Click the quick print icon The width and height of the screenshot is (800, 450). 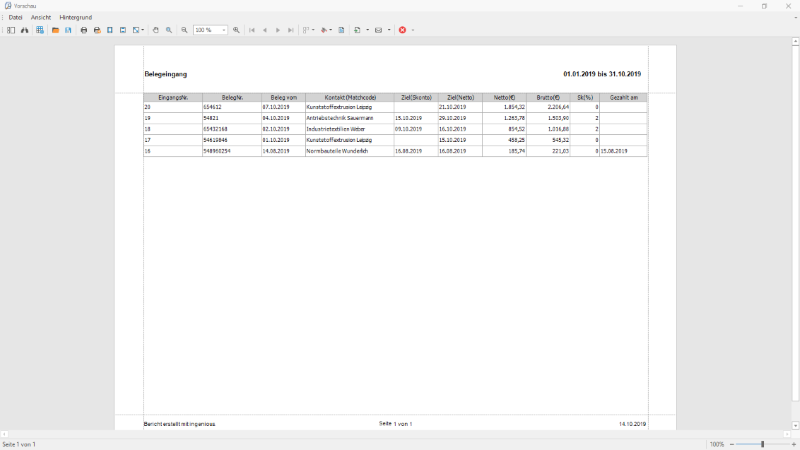click(x=97, y=30)
